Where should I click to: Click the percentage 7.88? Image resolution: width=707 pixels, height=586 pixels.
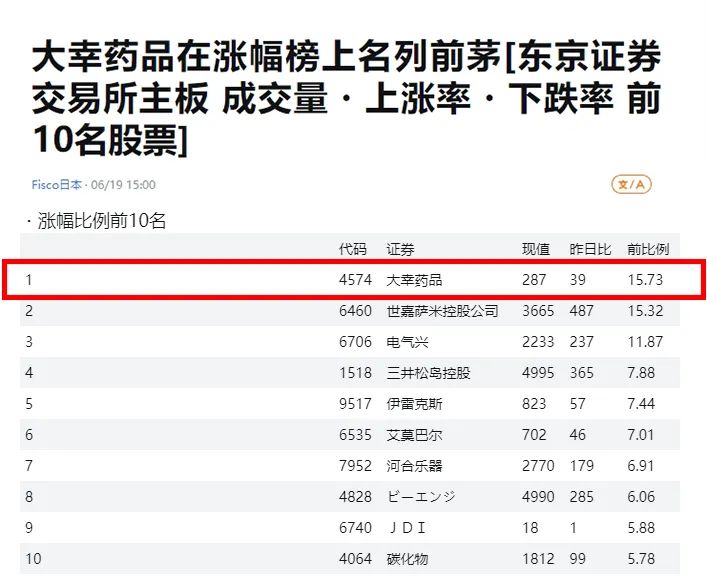(641, 373)
